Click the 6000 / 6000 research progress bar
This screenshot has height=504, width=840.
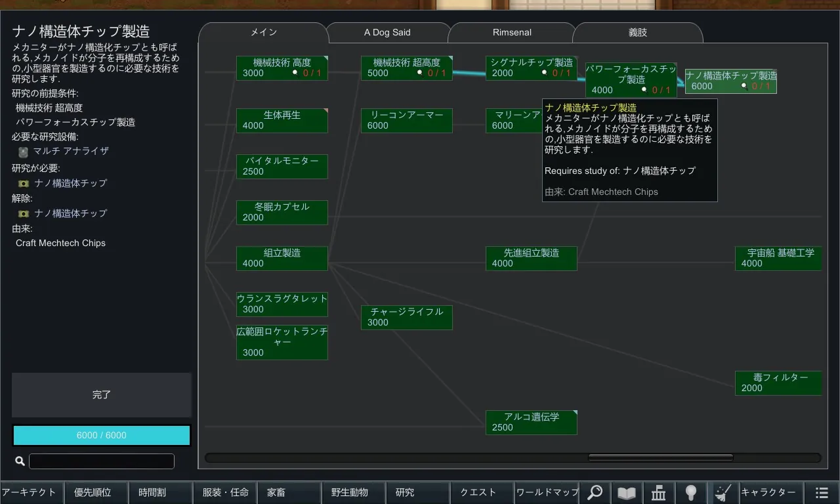pyautogui.click(x=102, y=435)
